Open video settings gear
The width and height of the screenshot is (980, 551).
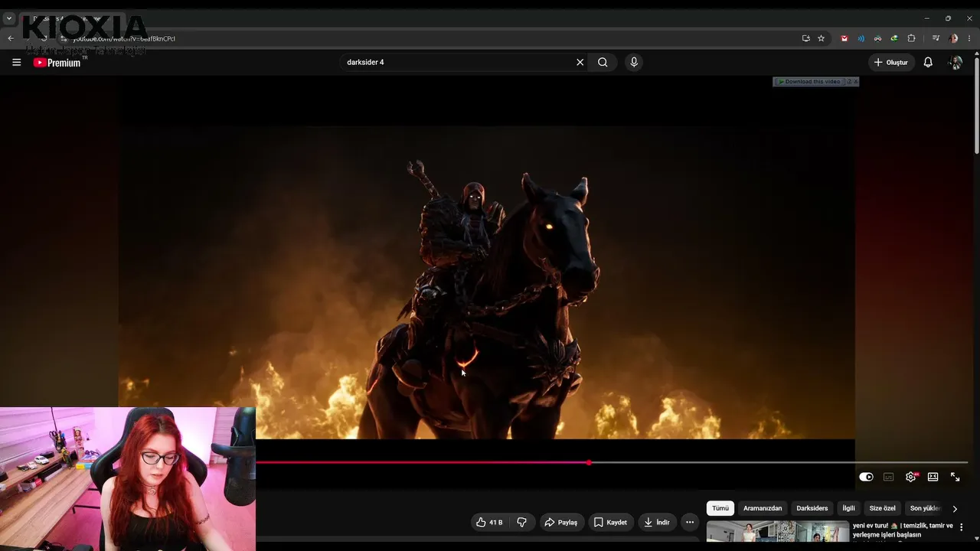point(910,477)
